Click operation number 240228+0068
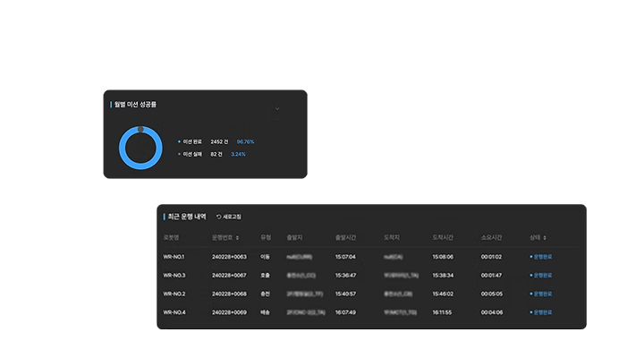Image resolution: width=644 pixels, height=358 pixels. pos(229,294)
